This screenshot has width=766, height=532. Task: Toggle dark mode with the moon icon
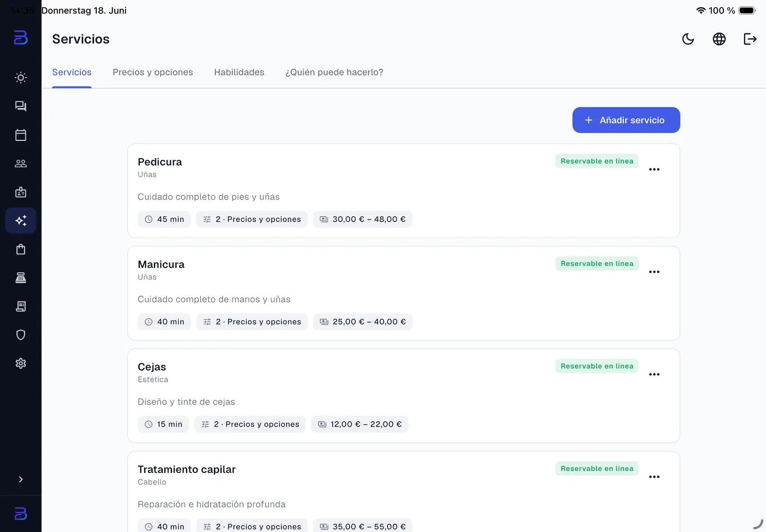(688, 39)
